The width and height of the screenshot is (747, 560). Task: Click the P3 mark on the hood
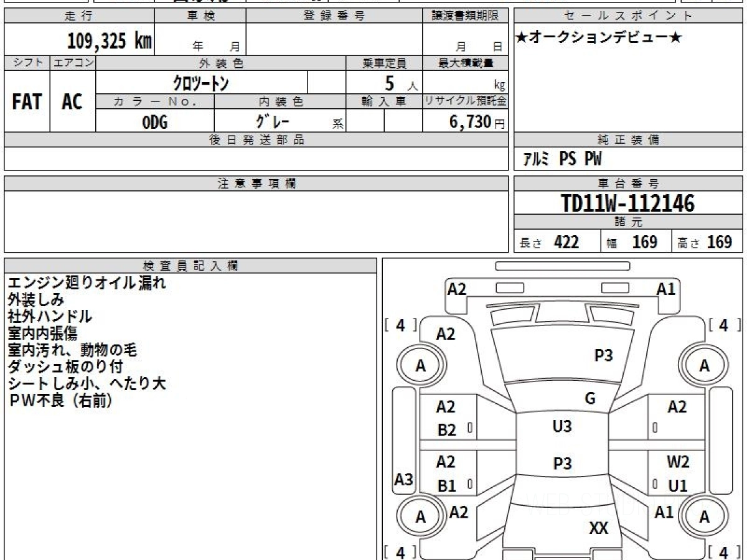pyautogui.click(x=603, y=355)
